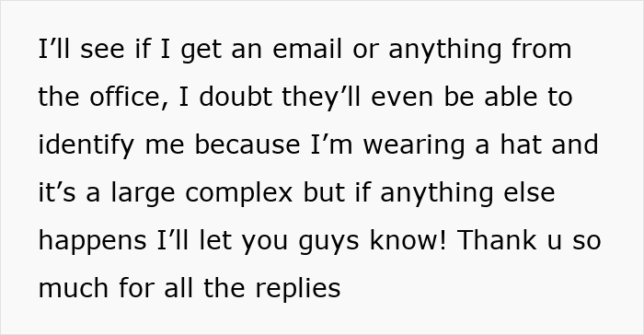Click the final word "replies"
644x335 pixels.
298,289
